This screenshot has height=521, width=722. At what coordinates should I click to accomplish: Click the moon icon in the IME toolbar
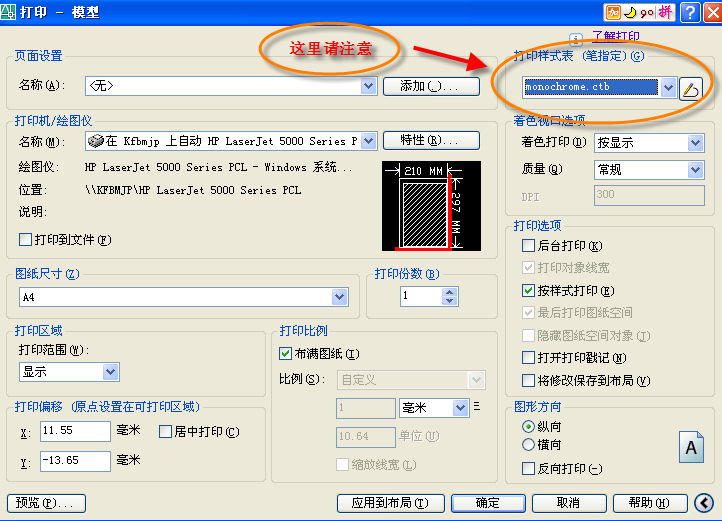point(629,12)
